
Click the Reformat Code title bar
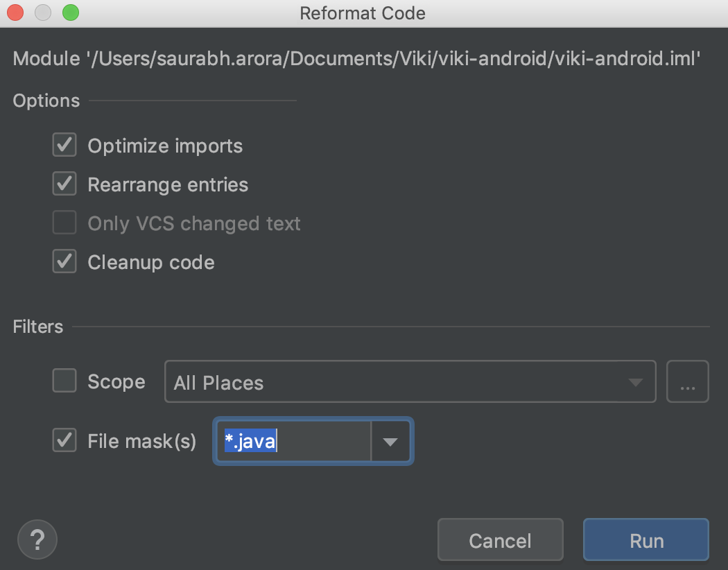(x=362, y=13)
